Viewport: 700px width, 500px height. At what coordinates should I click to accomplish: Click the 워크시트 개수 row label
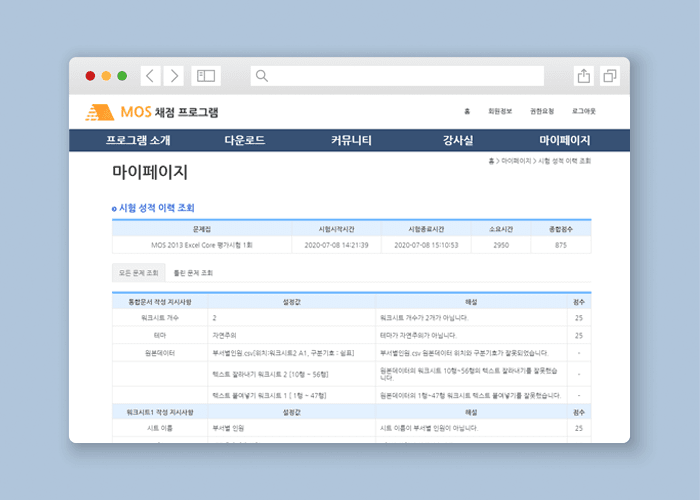coord(160,318)
